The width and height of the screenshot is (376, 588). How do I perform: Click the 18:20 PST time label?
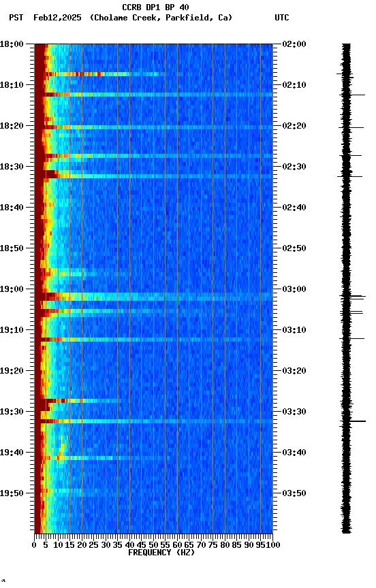pos(12,126)
